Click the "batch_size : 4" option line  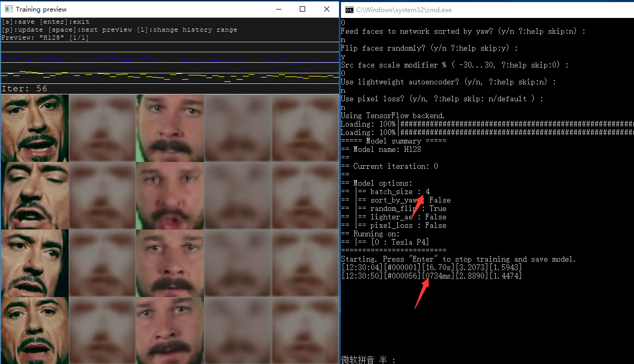385,191
